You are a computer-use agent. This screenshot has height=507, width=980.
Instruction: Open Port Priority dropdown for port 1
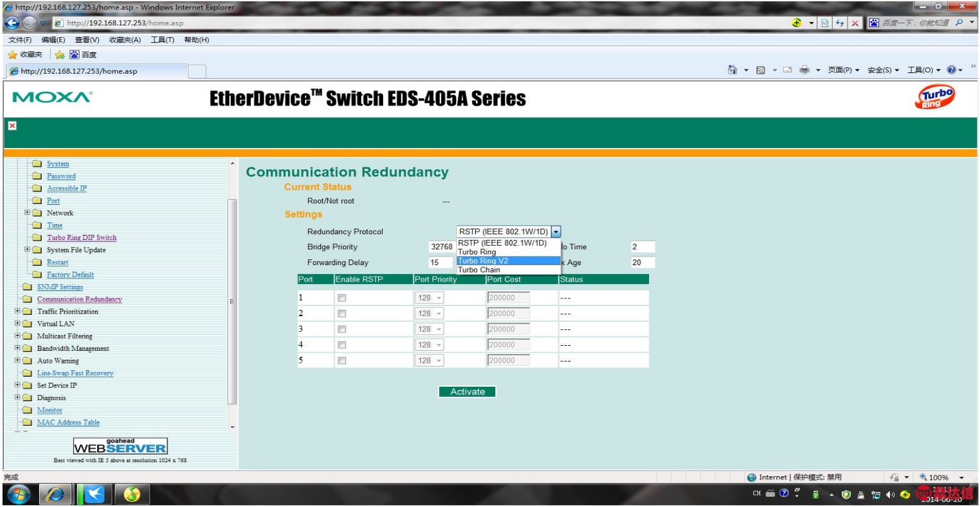click(429, 298)
